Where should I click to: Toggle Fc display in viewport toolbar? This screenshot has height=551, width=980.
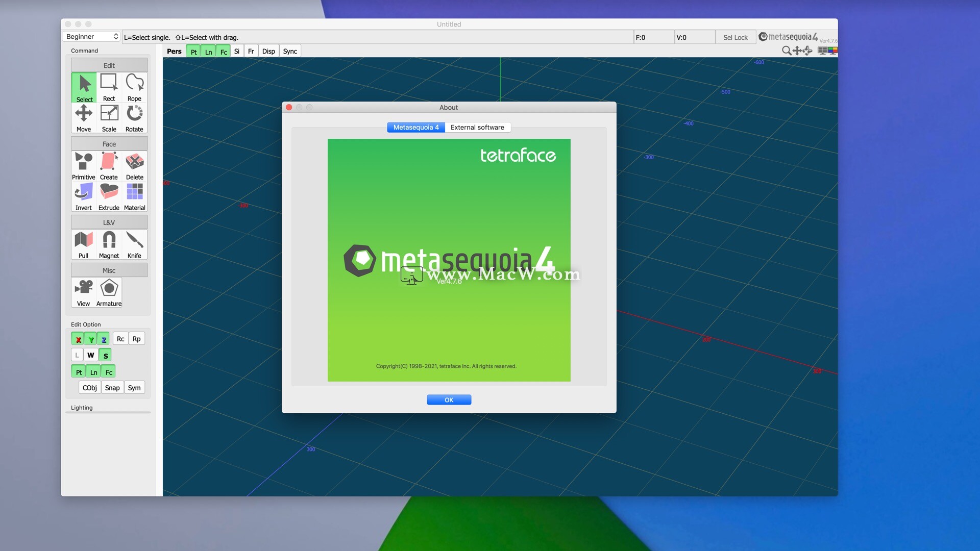224,52
